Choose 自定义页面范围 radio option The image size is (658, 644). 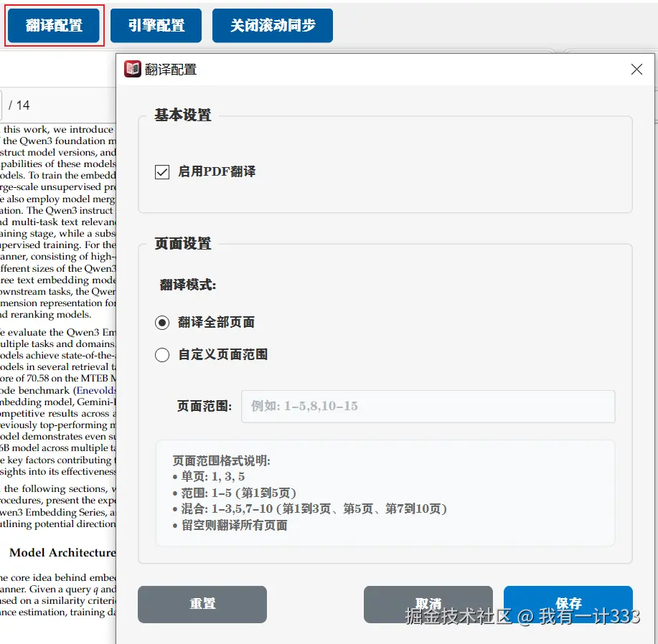[x=162, y=354]
